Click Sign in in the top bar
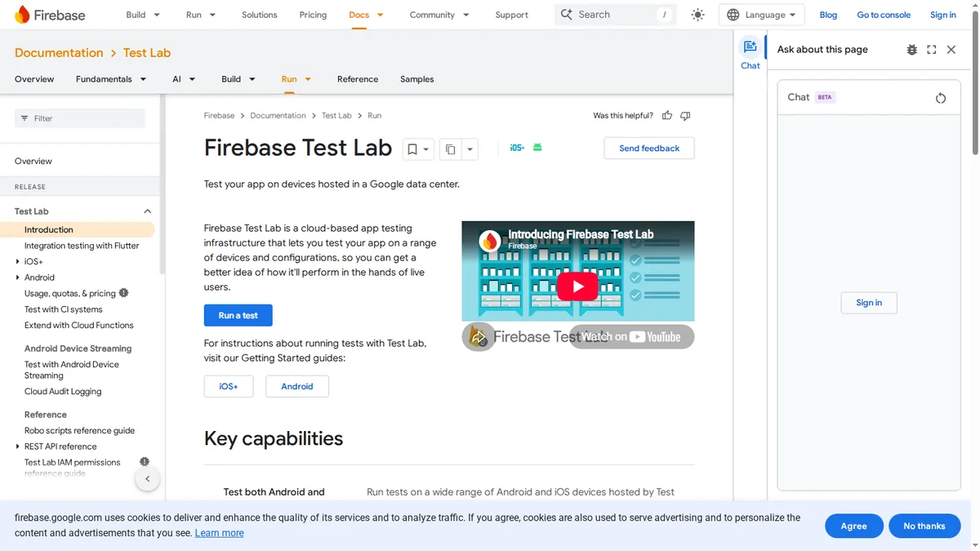The image size is (980, 551). [943, 15]
